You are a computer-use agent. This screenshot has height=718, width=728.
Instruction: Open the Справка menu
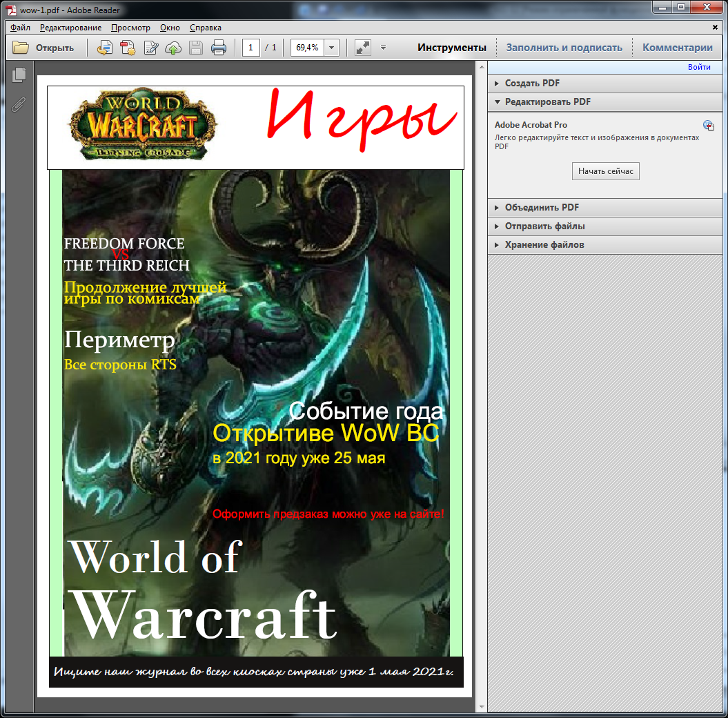pyautogui.click(x=205, y=28)
